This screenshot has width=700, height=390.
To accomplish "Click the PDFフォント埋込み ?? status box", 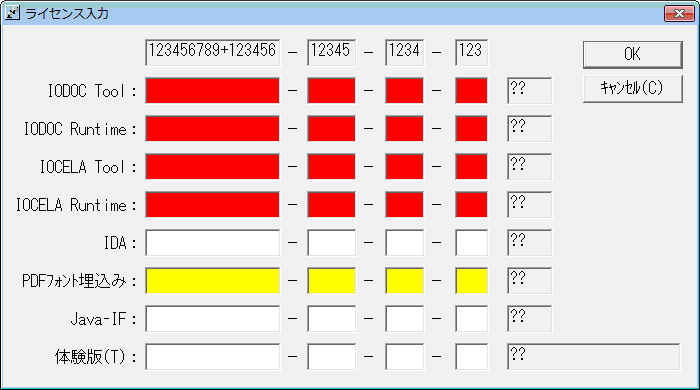I will point(529,281).
